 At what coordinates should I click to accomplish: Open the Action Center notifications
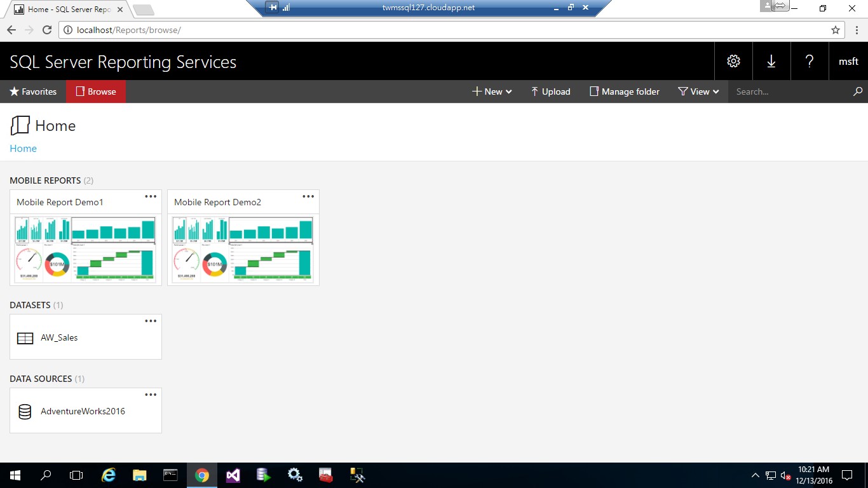coord(847,475)
